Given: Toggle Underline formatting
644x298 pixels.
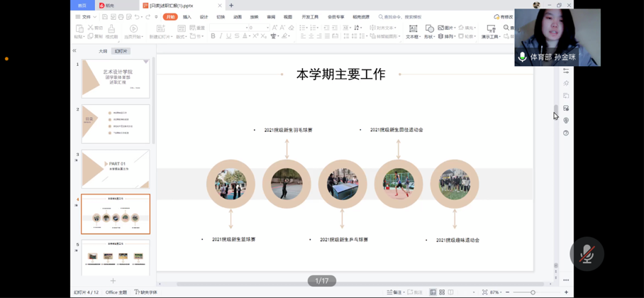Looking at the screenshot, I should (x=229, y=36).
